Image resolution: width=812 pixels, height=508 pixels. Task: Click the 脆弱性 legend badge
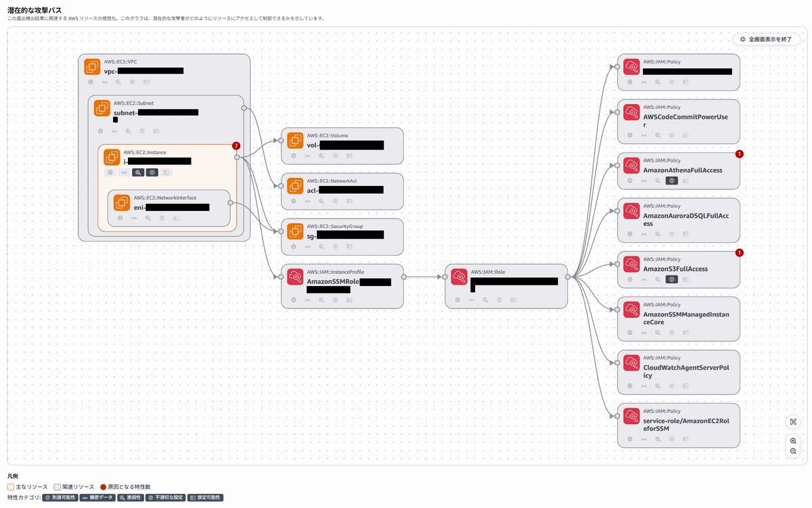coord(131,498)
